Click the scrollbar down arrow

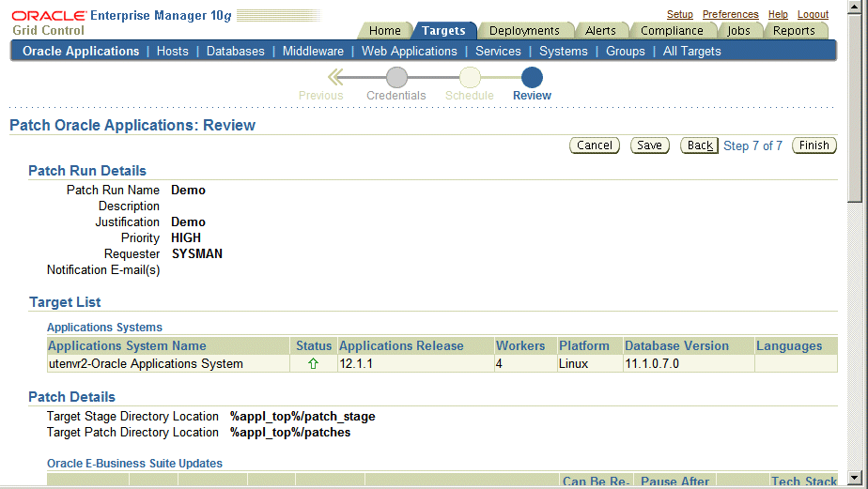point(855,479)
